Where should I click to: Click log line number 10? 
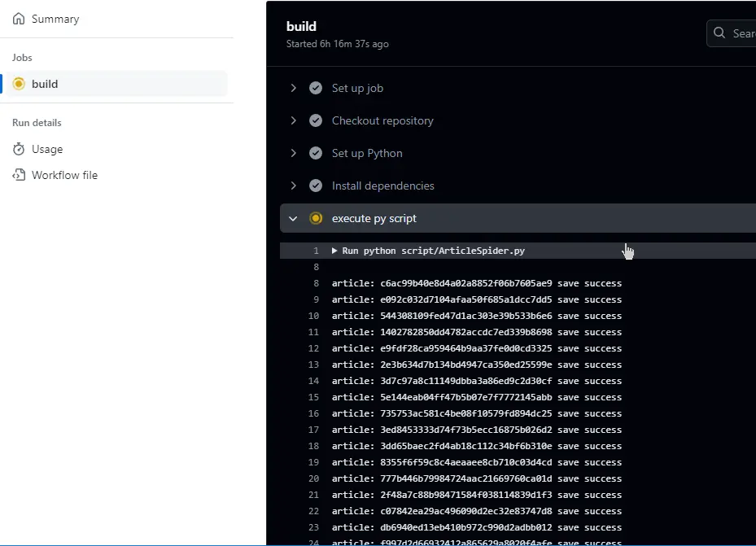tap(314, 316)
